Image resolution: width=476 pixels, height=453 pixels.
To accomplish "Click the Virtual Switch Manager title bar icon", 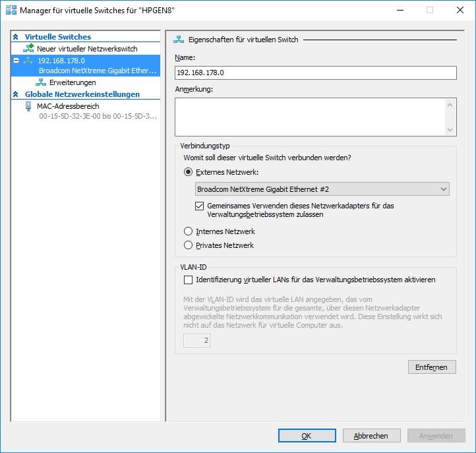I will pyautogui.click(x=11, y=10).
